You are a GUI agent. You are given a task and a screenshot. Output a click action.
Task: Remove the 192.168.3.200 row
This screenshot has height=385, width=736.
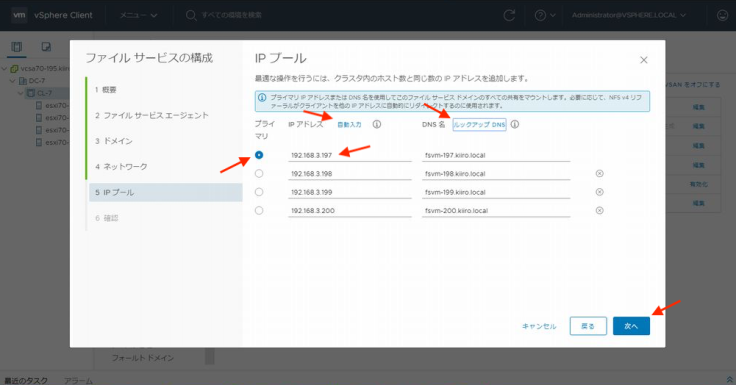599,210
